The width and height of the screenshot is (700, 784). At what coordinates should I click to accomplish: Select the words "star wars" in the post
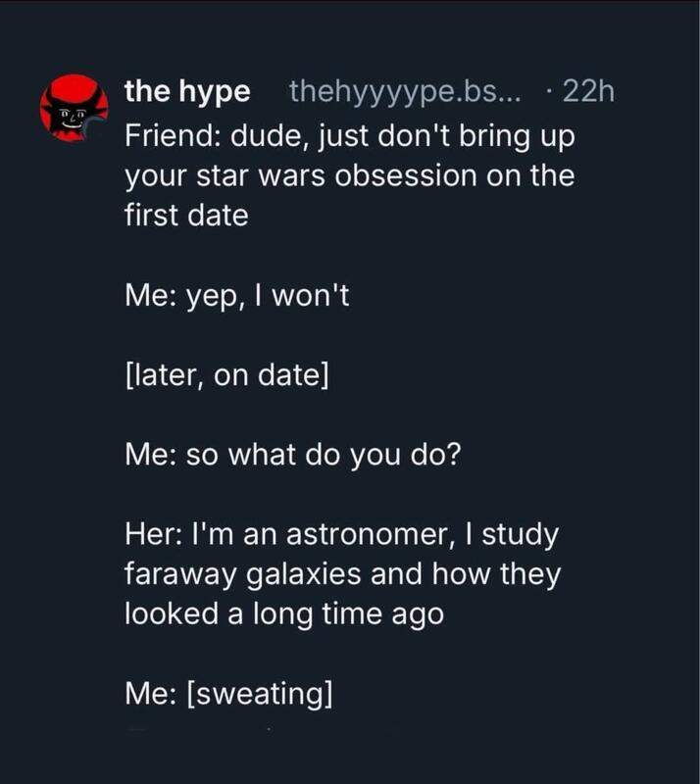[260, 176]
